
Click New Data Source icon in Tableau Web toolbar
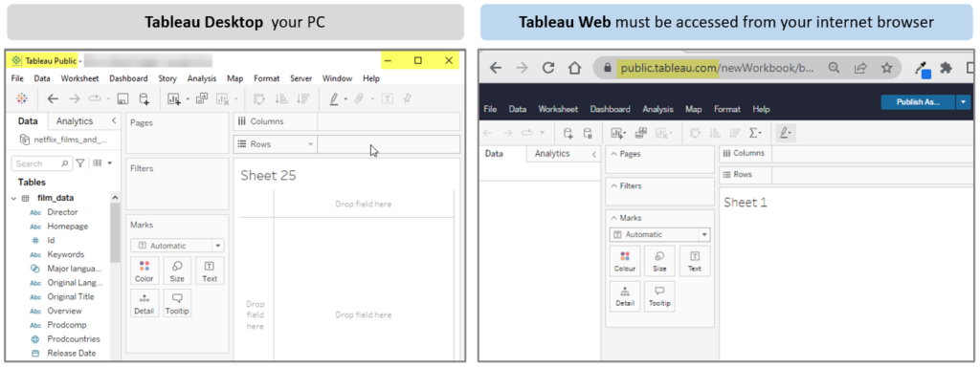coord(568,133)
